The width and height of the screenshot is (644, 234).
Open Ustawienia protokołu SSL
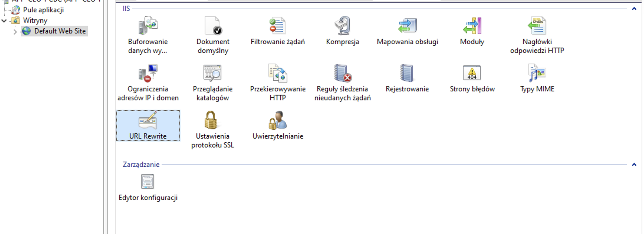tap(213, 130)
